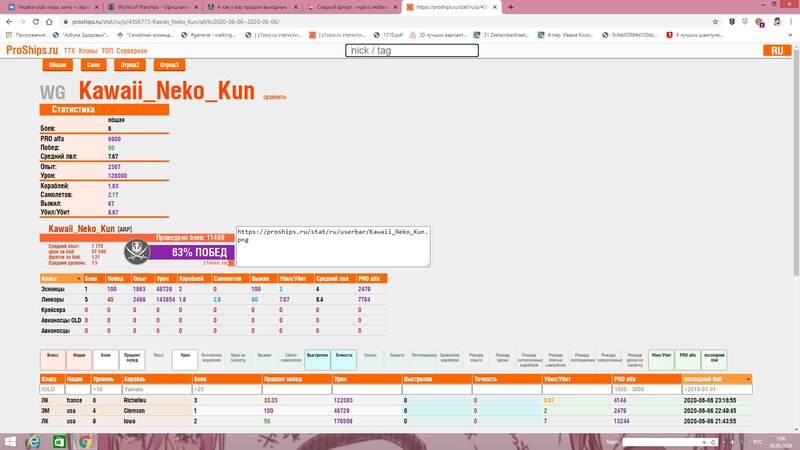Open the browser home page
This screenshot has width=800, height=450.
[x=49, y=21]
